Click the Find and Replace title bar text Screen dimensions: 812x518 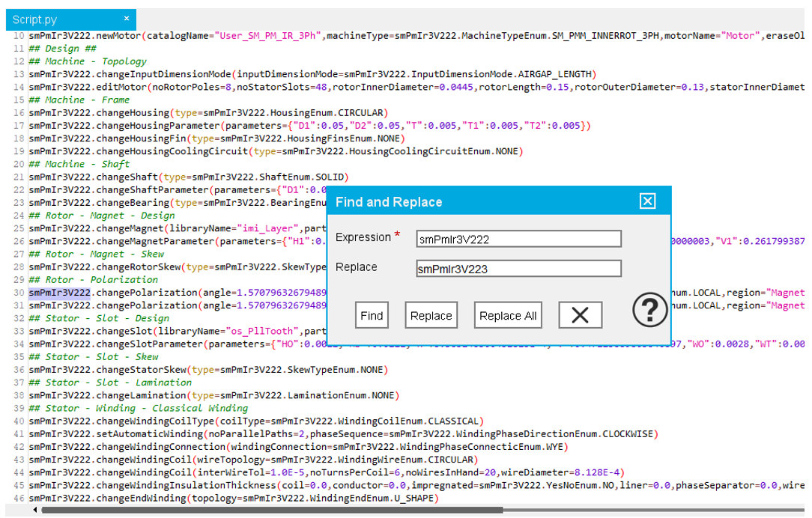(x=389, y=202)
